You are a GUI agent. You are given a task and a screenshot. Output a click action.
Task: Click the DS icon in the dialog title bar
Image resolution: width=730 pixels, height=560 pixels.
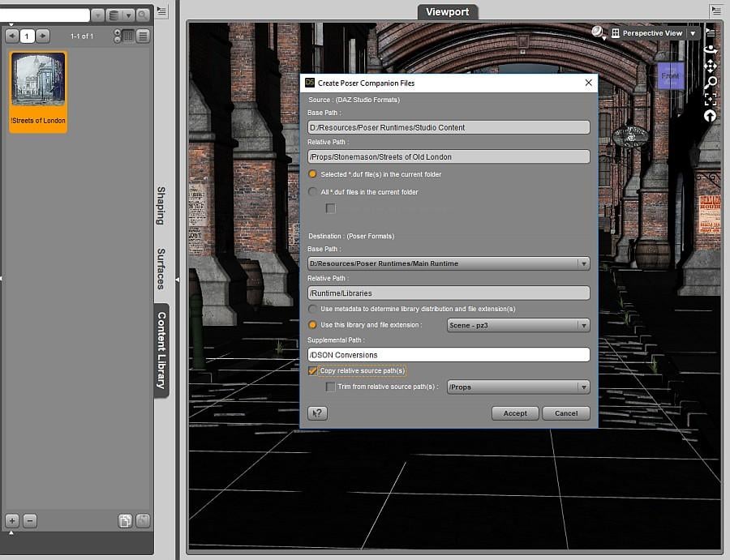tap(310, 83)
